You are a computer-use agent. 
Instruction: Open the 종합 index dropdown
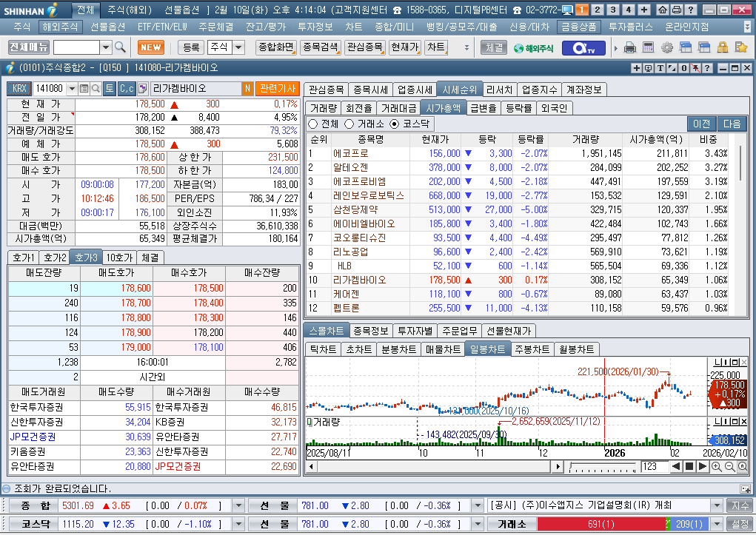[x=238, y=505]
